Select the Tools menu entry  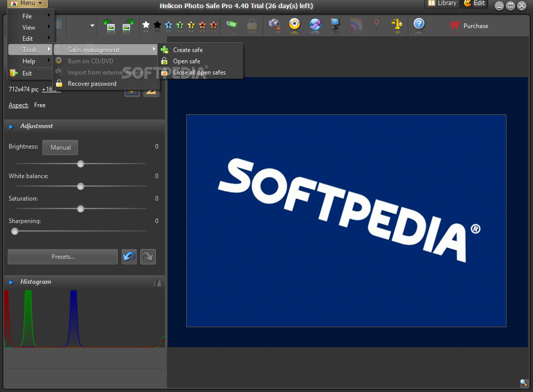point(30,50)
